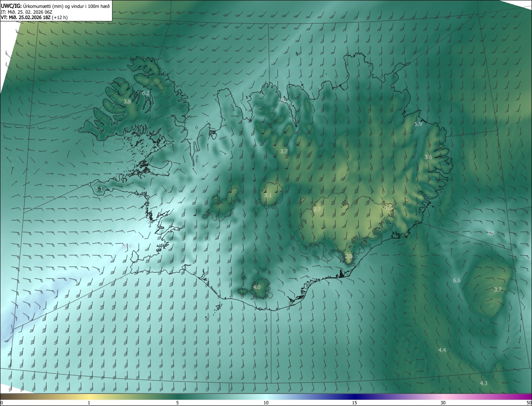
Task: Click the 0 tick label on the colour scale
Action: click(x=2, y=403)
